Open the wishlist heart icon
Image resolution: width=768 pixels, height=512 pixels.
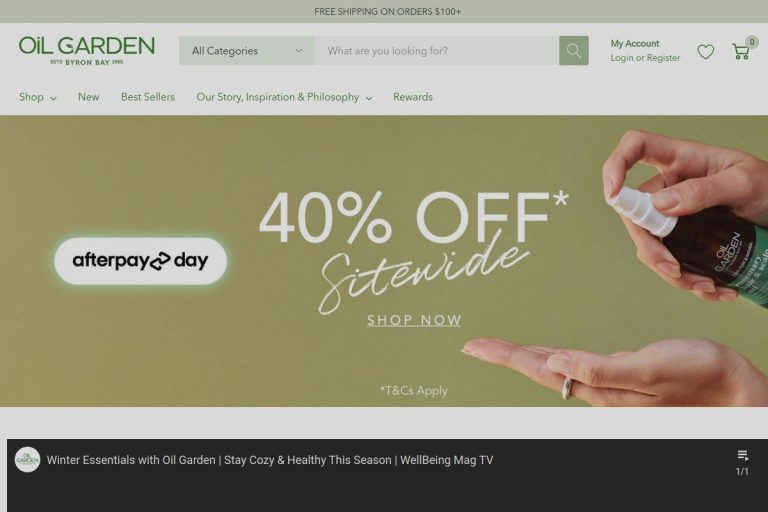pos(705,51)
